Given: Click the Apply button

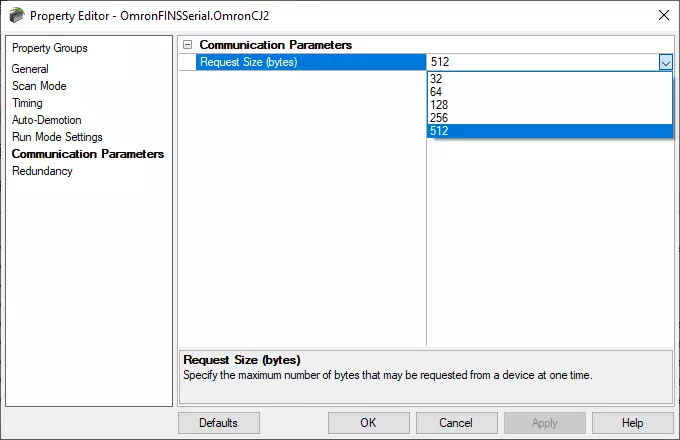Looking at the screenshot, I should click(545, 423).
